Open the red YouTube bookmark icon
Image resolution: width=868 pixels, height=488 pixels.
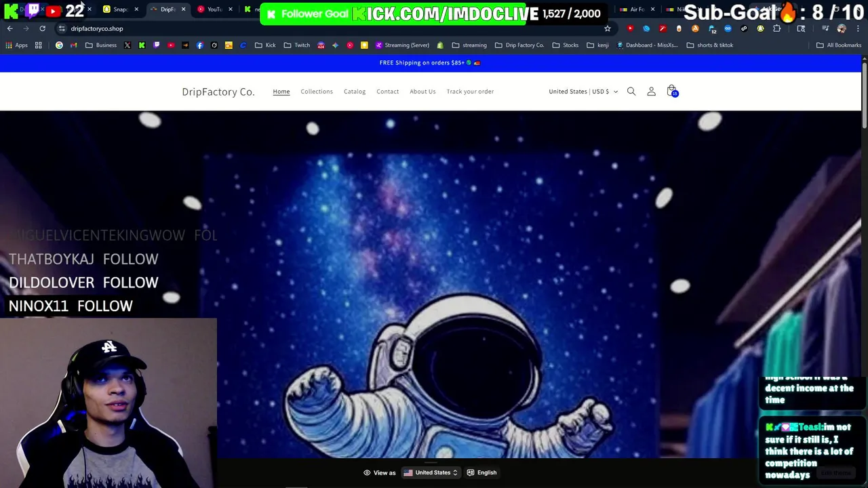pos(171,45)
